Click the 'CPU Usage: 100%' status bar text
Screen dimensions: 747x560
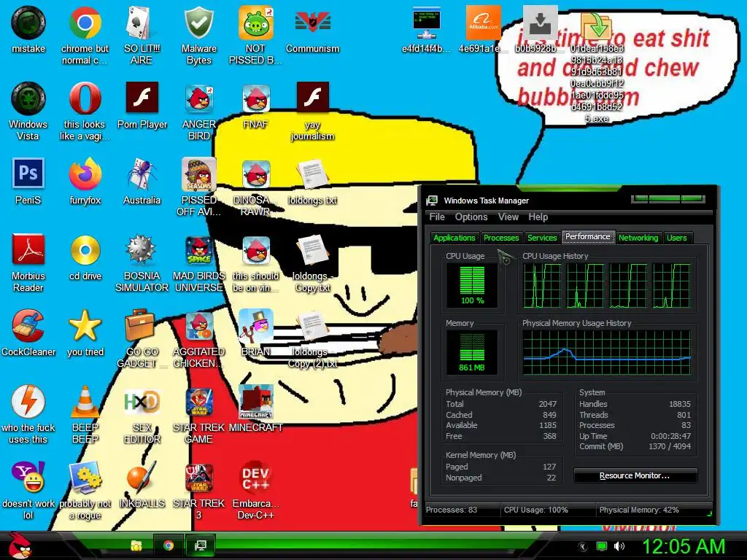click(536, 510)
